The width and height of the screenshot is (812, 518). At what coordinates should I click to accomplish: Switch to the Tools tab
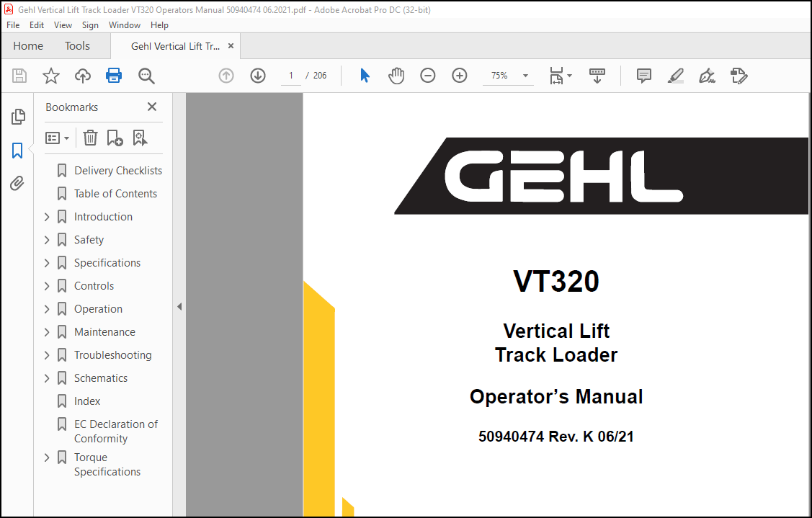coord(77,46)
